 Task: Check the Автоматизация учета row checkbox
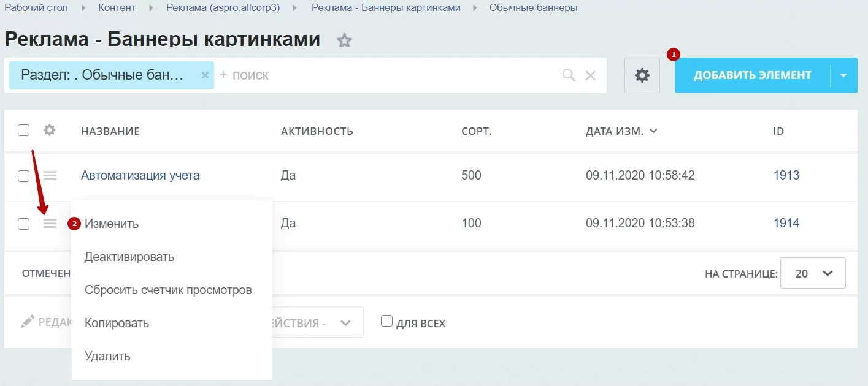pos(23,176)
